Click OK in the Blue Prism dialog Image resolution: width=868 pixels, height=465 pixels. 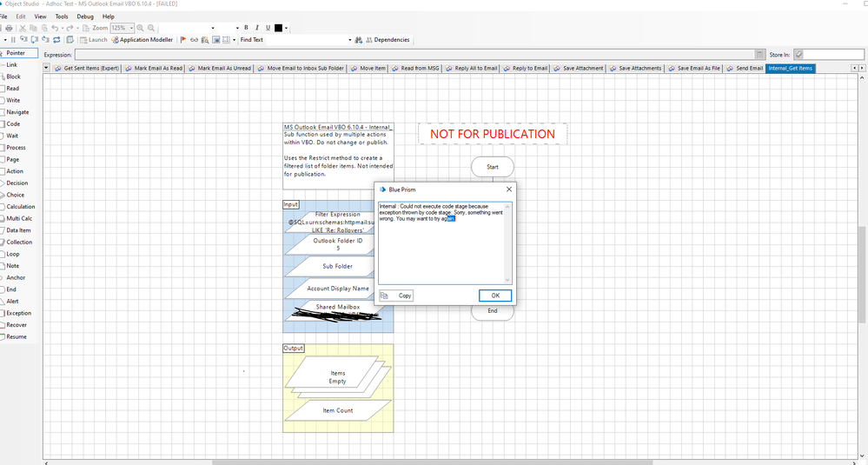(x=495, y=296)
